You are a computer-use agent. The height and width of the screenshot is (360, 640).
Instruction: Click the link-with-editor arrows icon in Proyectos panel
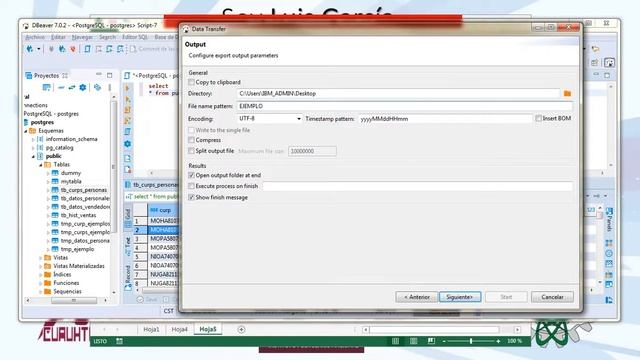[x=72, y=87]
